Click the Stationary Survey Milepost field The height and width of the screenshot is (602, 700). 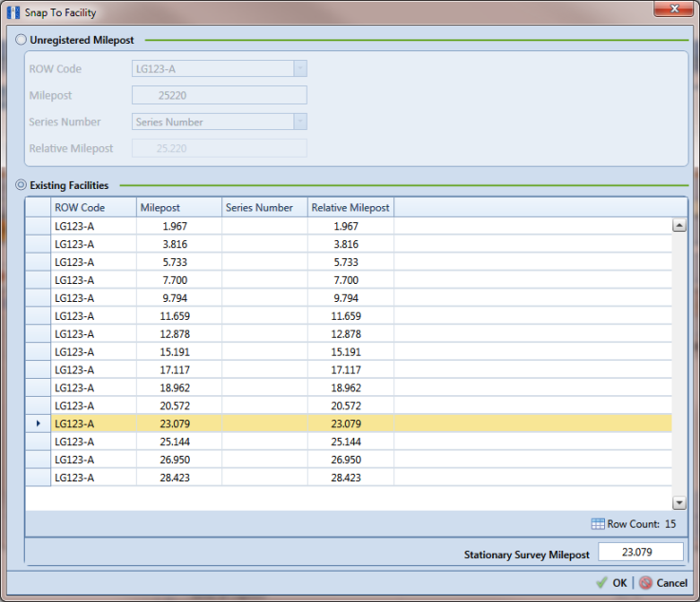click(640, 552)
